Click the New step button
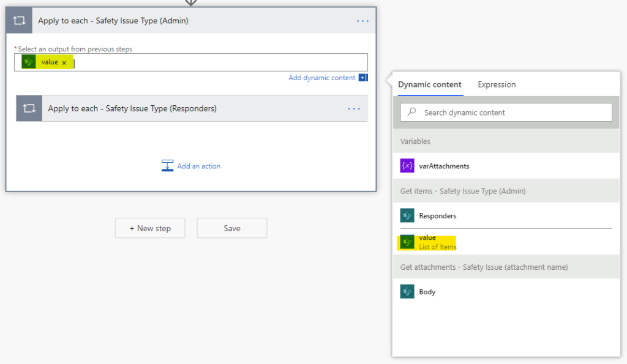This screenshot has height=364, width=627. [150, 228]
